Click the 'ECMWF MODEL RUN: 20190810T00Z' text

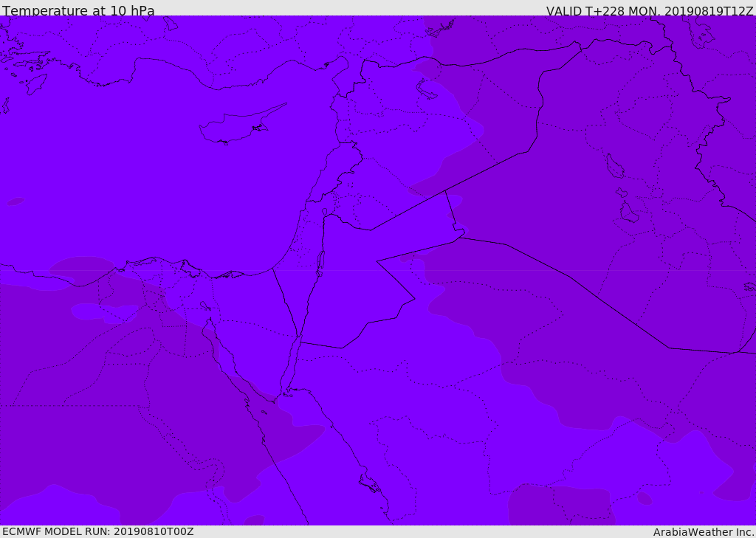click(x=98, y=531)
